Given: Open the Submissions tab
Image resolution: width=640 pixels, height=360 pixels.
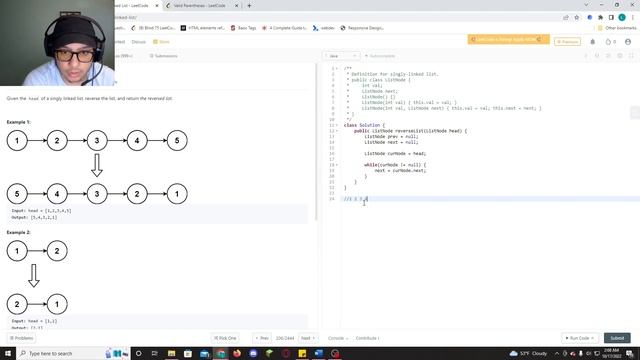Looking at the screenshot, I should click(x=163, y=56).
